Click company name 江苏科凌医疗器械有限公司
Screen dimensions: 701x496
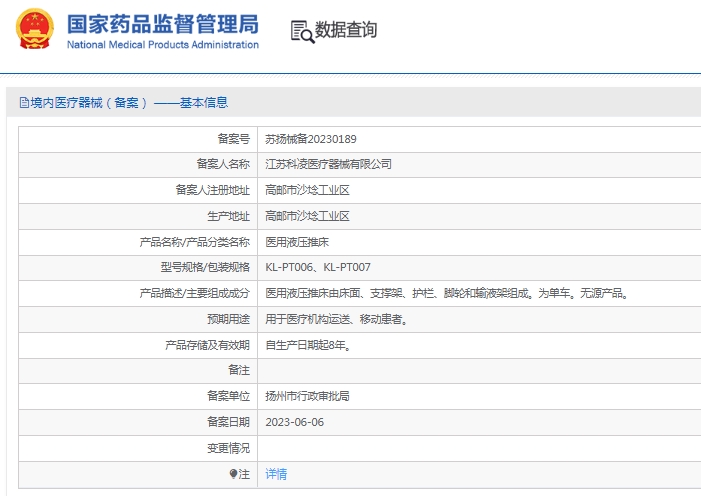[328, 164]
